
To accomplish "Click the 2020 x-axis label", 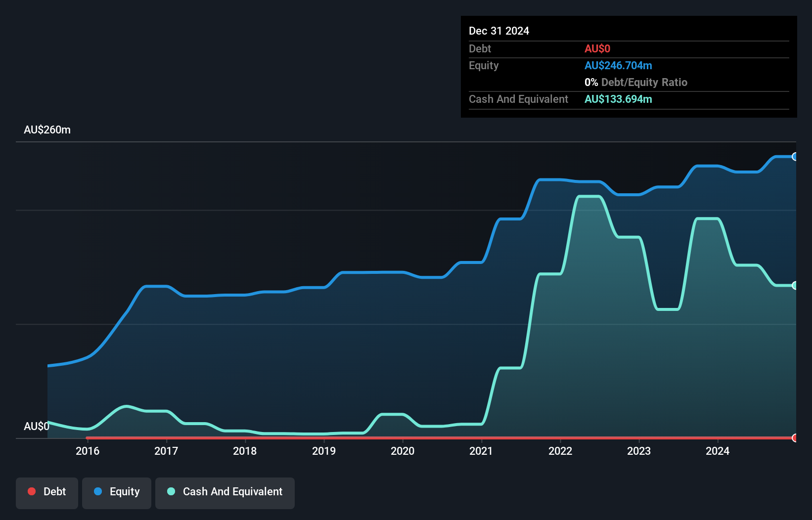I will pos(403,451).
